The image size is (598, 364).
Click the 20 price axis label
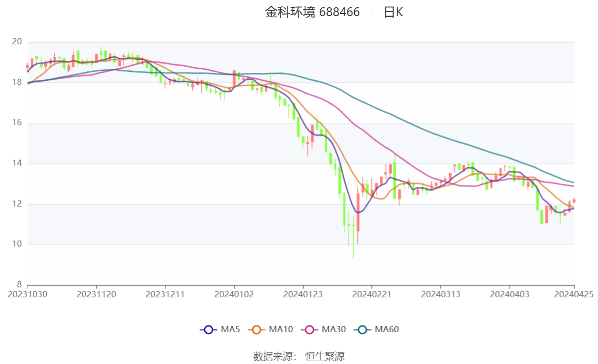[17, 42]
